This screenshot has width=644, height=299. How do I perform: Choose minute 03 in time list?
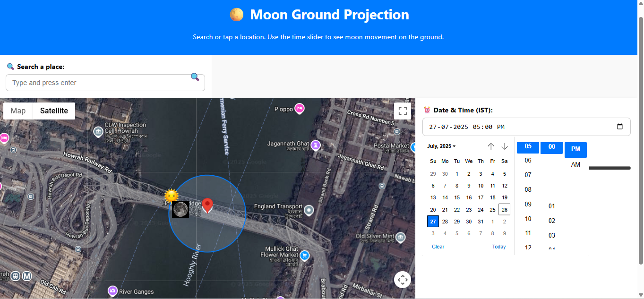coord(552,236)
